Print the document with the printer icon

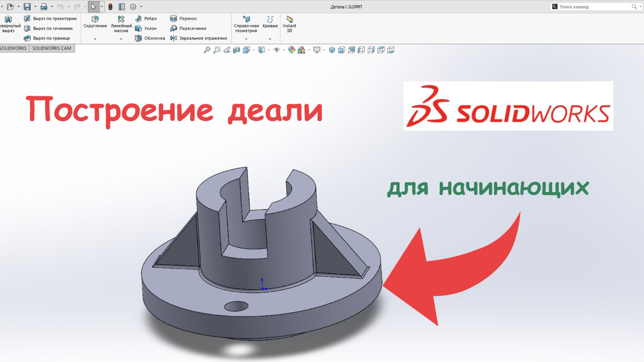click(44, 6)
